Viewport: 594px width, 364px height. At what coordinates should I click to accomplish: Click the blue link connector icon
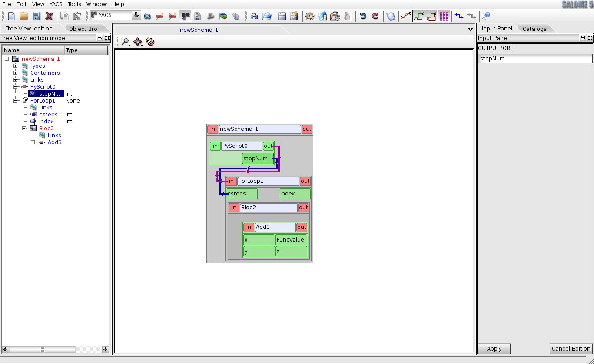point(459,16)
